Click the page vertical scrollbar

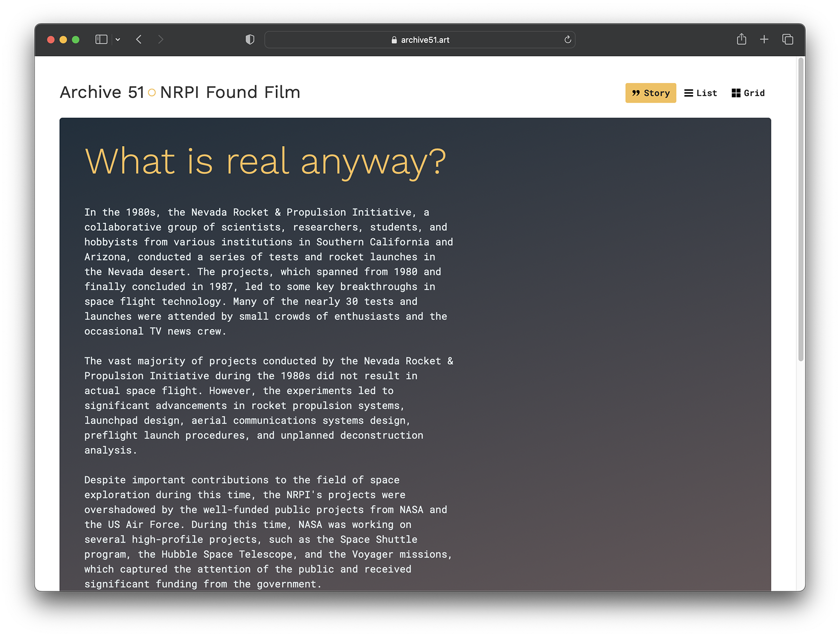coord(801,210)
